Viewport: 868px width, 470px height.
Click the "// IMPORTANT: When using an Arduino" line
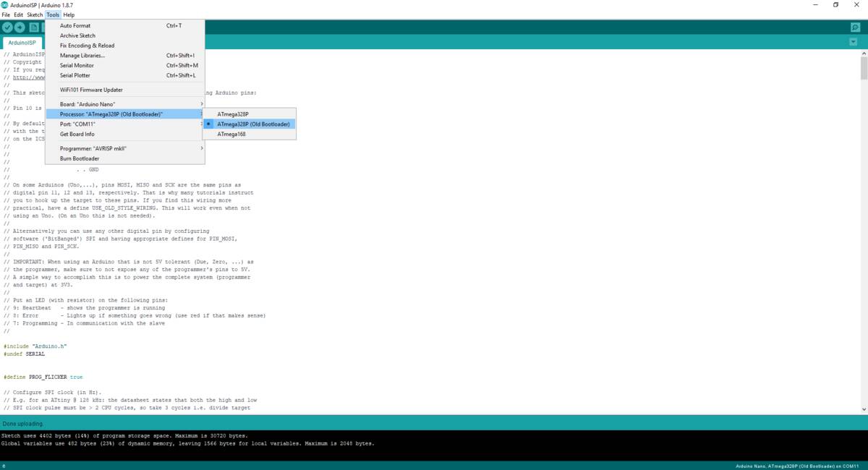tap(129, 262)
